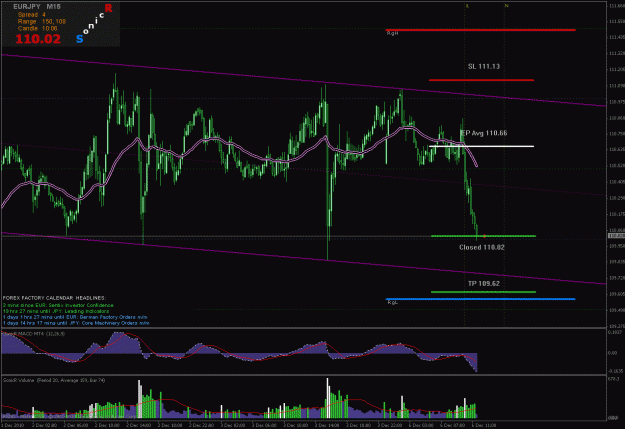The height and width of the screenshot is (429, 625).
Task: Click the current price tag on the price axis
Action: point(616,236)
